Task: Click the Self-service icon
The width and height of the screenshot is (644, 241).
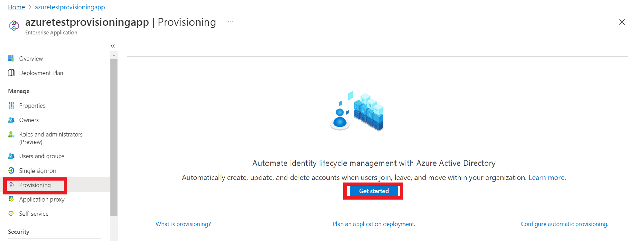Action: point(11,214)
